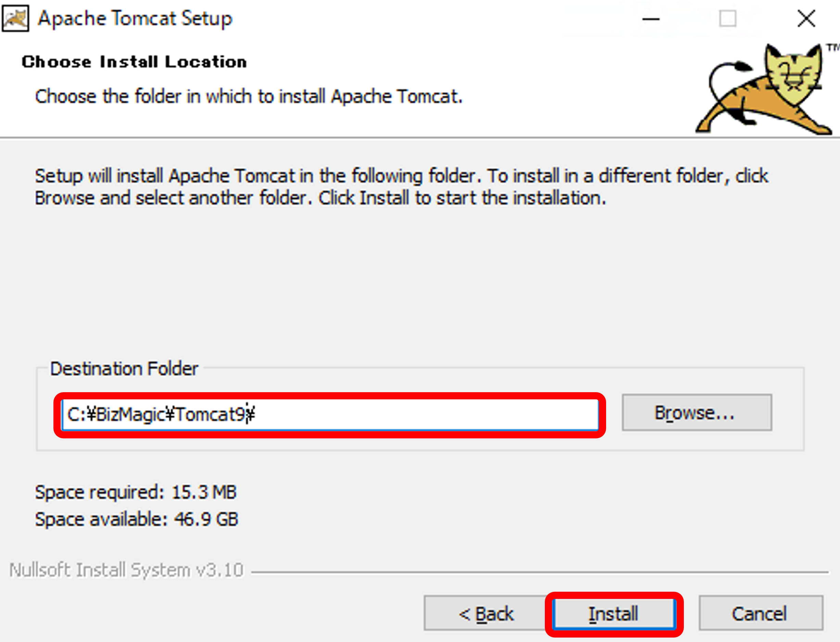
Task: Minimize the Apache Tomcat Setup window
Action: pos(651,18)
